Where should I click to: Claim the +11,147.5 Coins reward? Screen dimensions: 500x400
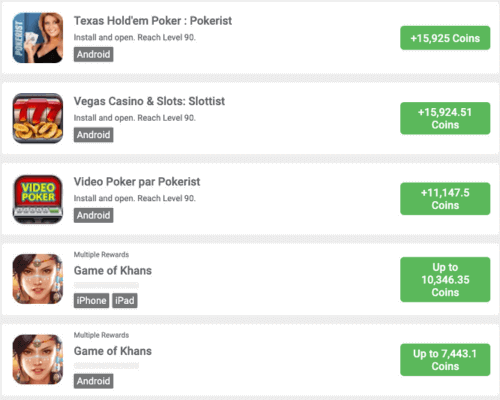(x=445, y=199)
